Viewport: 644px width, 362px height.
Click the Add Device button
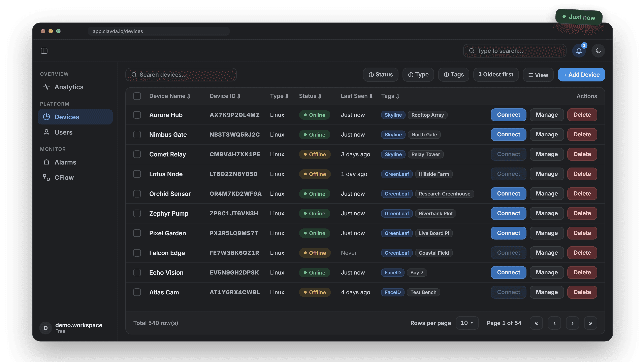(581, 75)
